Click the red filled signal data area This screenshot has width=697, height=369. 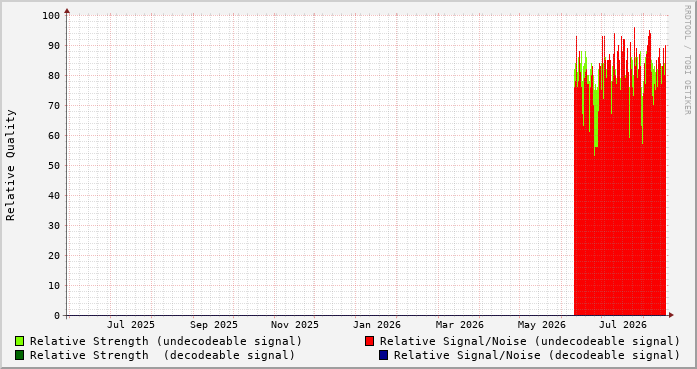tap(620, 200)
